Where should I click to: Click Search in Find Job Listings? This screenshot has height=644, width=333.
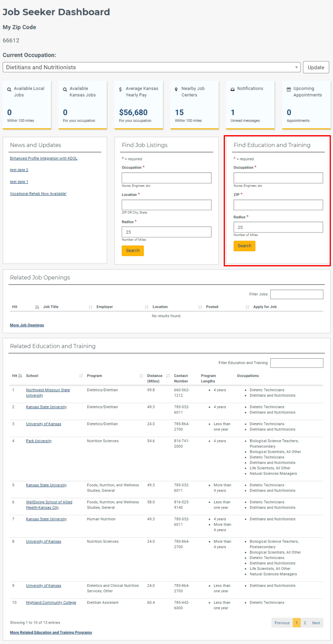click(133, 251)
